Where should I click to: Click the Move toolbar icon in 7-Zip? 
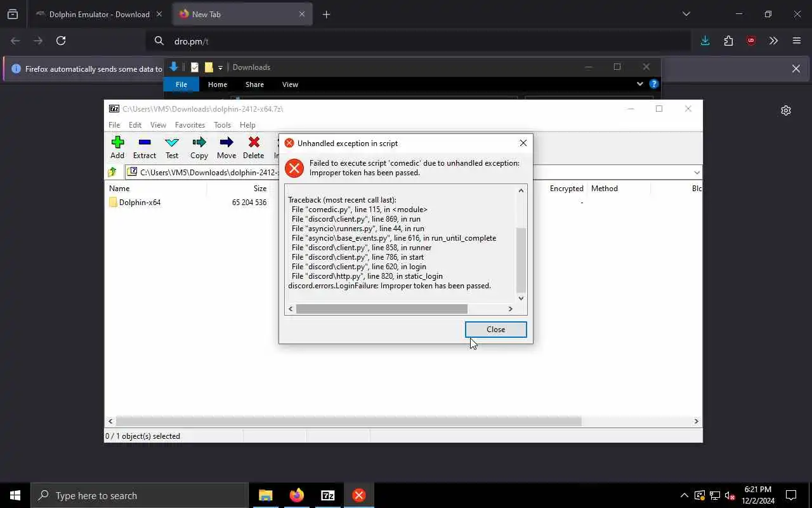click(226, 147)
